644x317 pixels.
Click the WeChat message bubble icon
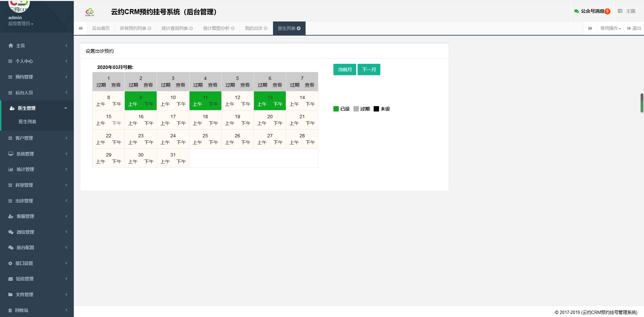[x=576, y=11]
